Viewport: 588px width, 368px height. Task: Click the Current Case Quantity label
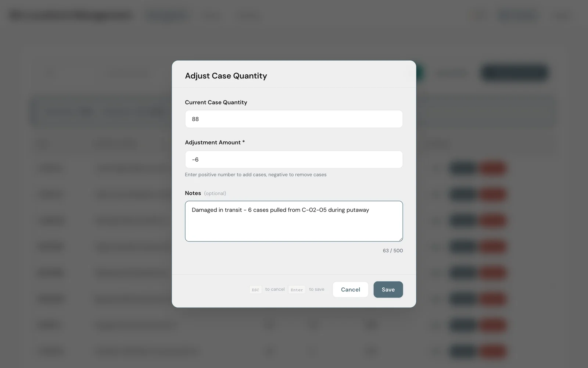(216, 102)
